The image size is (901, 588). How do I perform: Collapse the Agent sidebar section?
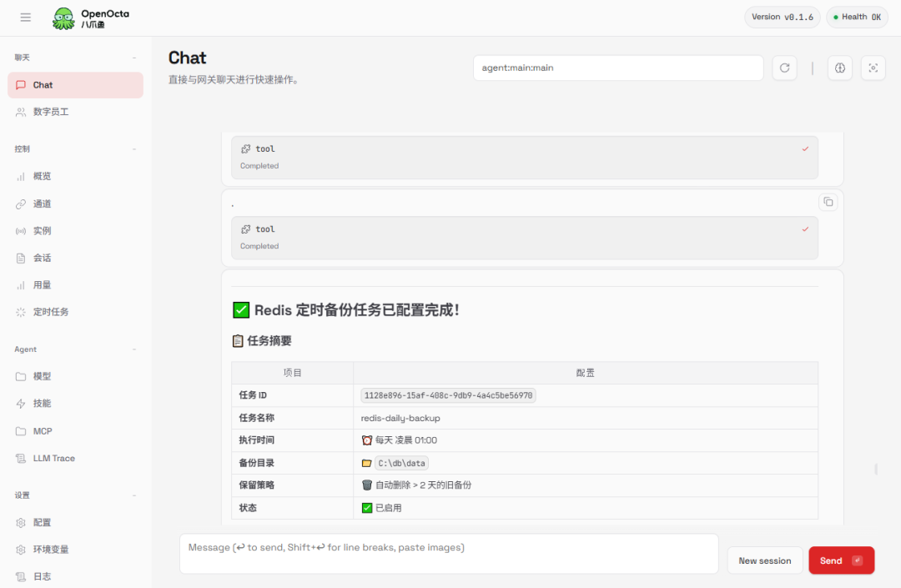[134, 349]
